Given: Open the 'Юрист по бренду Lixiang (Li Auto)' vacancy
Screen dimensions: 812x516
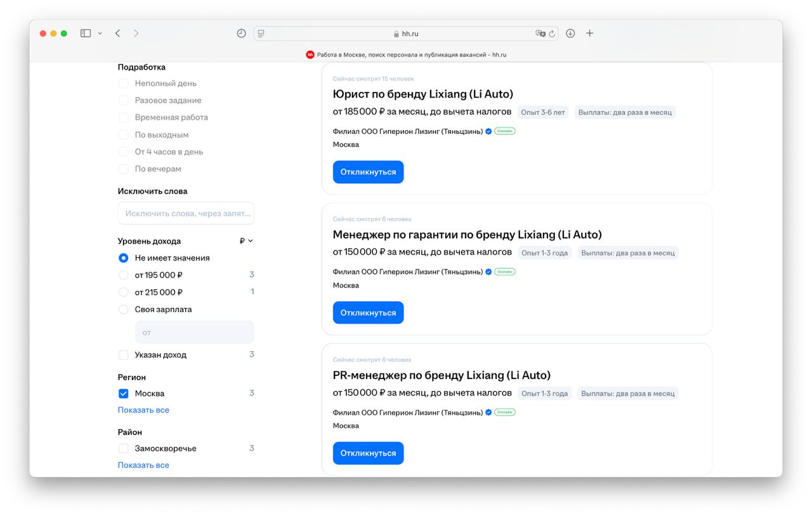Looking at the screenshot, I should coord(422,94).
